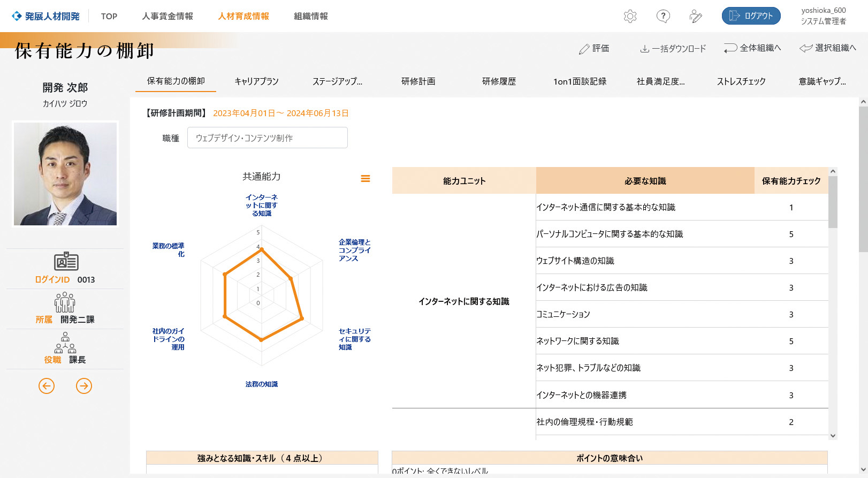
Task: Switch to the キャリアプラン tab
Action: point(256,81)
